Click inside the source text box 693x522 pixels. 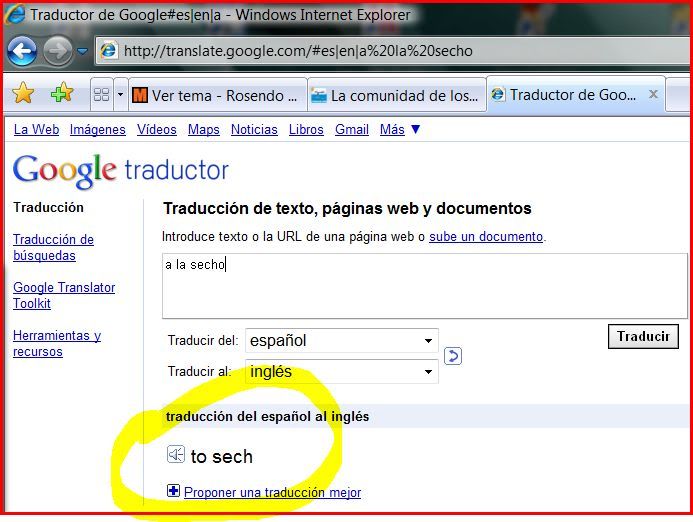425,286
